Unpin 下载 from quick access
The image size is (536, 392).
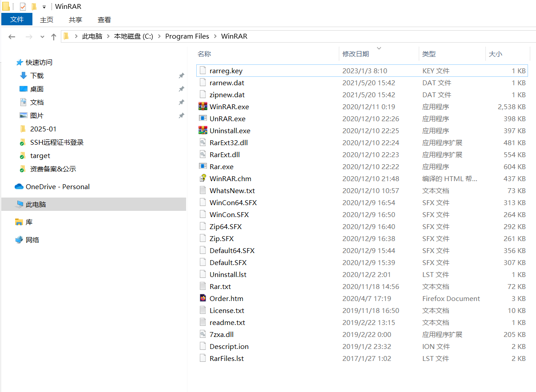tap(181, 76)
